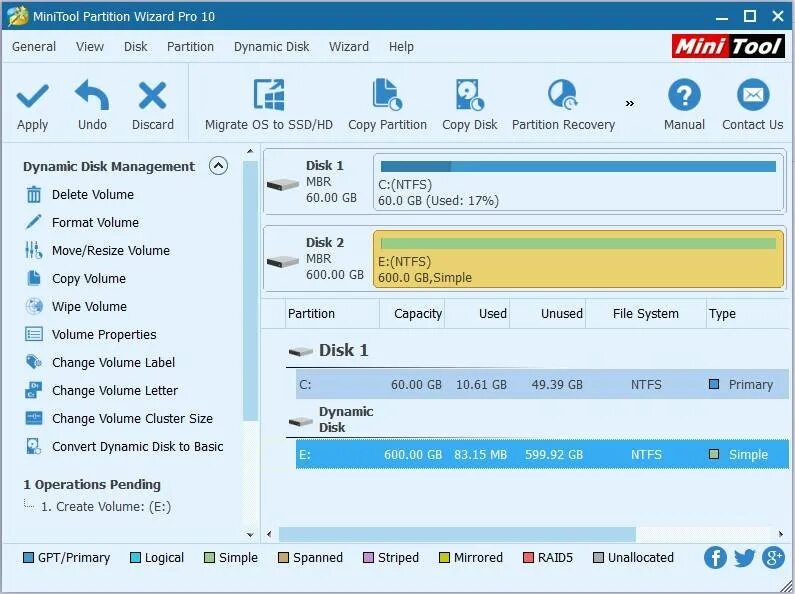Screen dimensions: 795x594
Task: Choose Change Volume Label
Action: click(x=114, y=362)
